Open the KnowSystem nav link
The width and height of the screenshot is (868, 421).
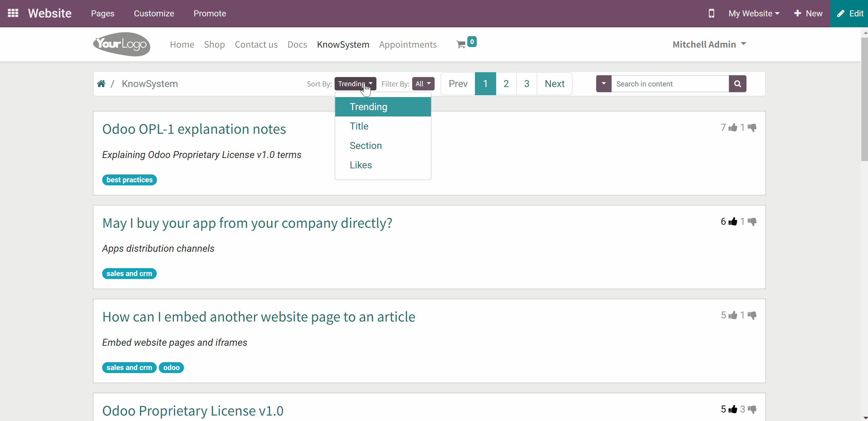click(343, 45)
